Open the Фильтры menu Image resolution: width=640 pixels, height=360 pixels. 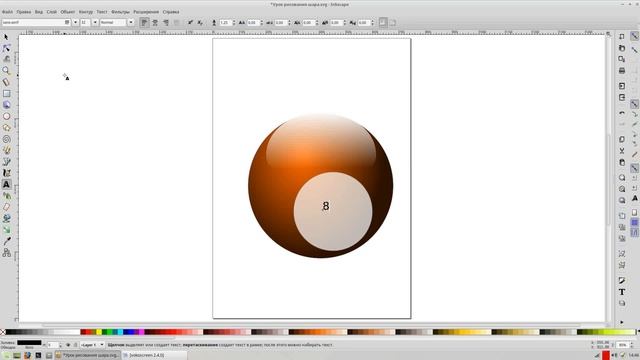click(120, 12)
